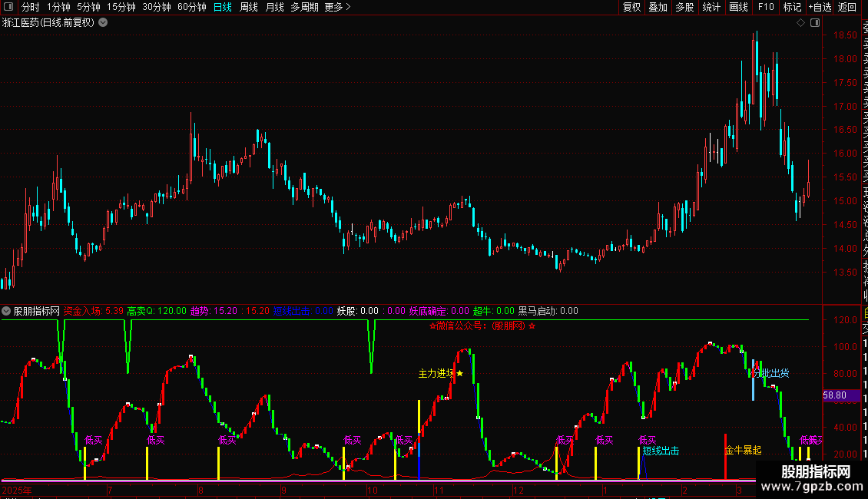Click the 13.50 price axis label
Screen dimensions: 868x499
point(845,273)
